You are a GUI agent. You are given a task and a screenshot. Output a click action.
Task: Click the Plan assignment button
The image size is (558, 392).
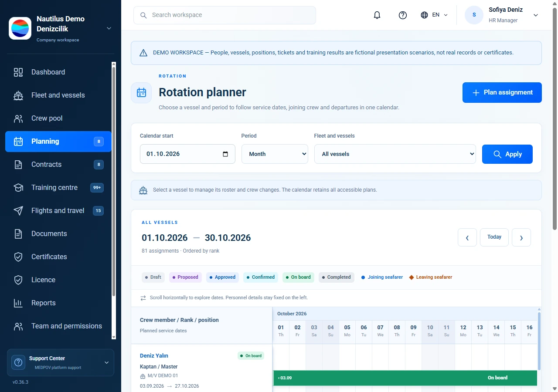click(x=502, y=93)
